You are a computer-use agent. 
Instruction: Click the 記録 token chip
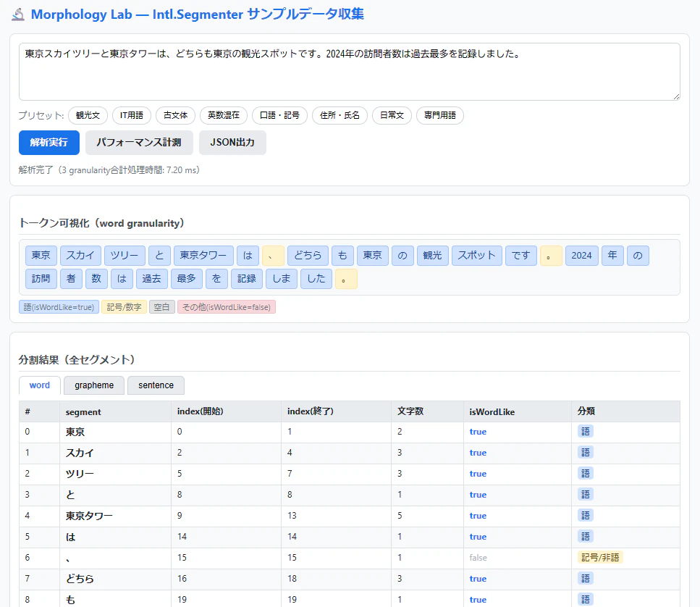point(247,279)
